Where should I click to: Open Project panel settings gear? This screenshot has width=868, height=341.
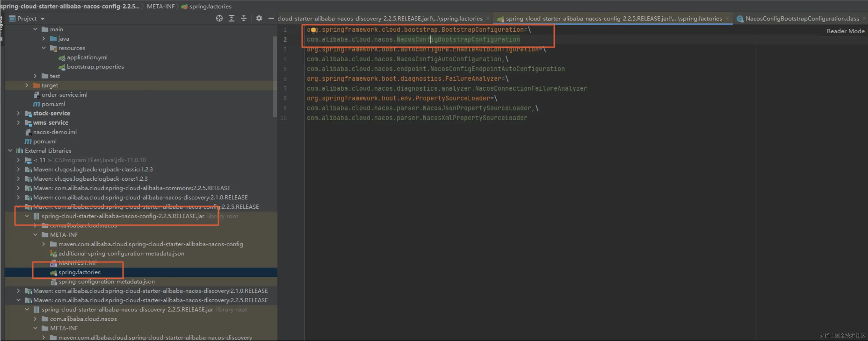[259, 19]
